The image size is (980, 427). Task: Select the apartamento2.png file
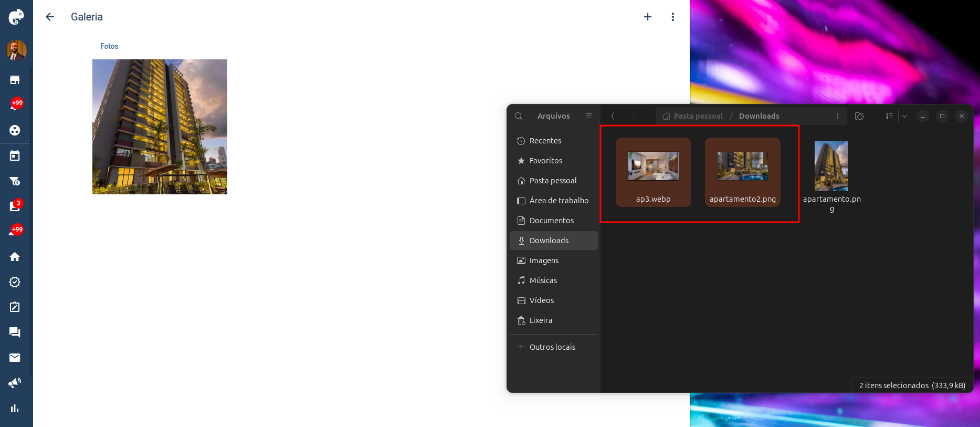[x=743, y=172]
